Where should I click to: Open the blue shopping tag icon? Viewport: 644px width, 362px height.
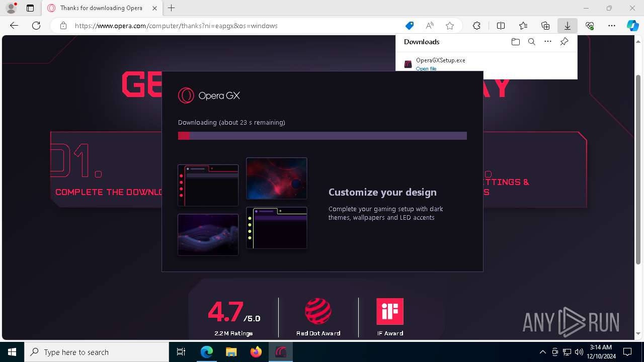(x=410, y=26)
